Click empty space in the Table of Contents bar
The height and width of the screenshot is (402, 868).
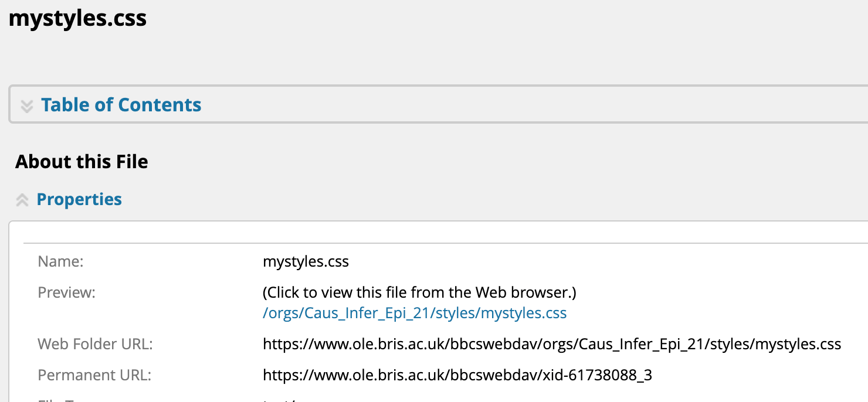point(528,105)
